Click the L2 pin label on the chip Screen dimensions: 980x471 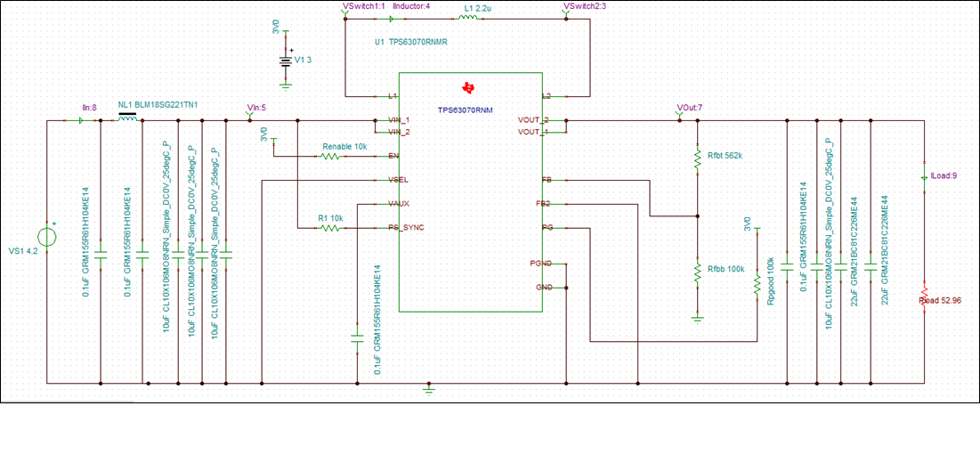[546, 97]
